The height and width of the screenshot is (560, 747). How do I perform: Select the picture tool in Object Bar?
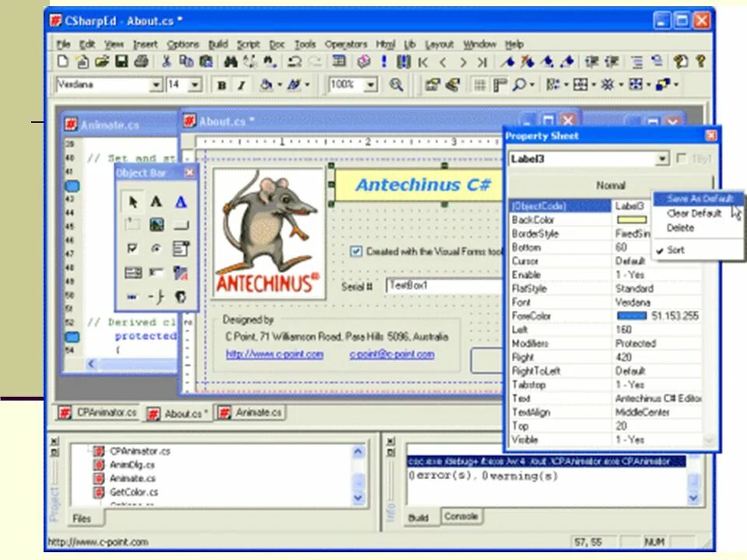[x=156, y=224]
